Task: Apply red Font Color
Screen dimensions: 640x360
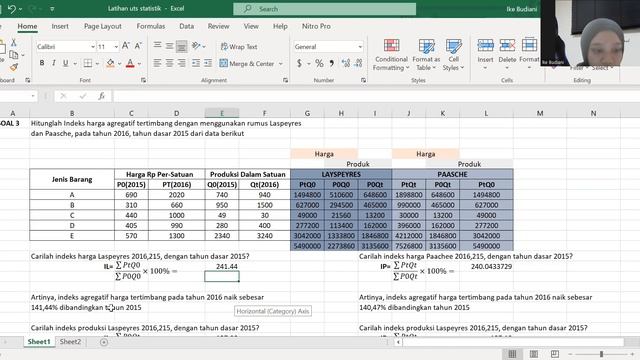Action: point(130,63)
